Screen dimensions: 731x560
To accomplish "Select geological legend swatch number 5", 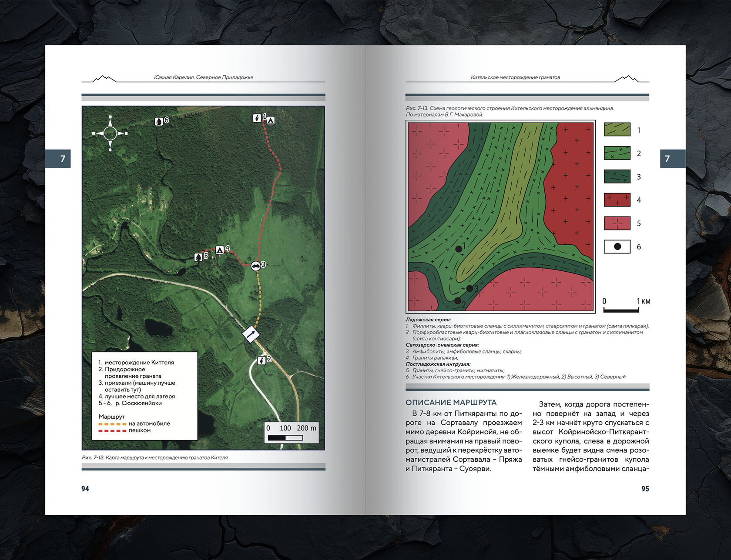I will (x=617, y=223).
